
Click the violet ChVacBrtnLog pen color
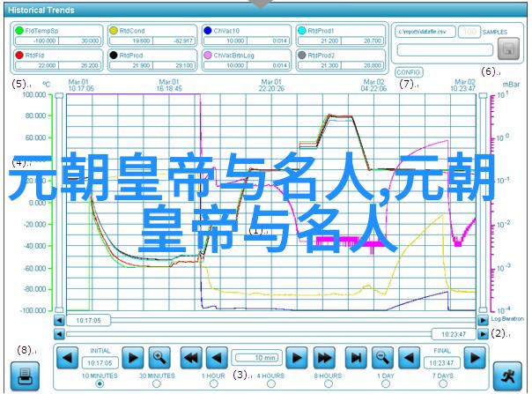(x=208, y=55)
